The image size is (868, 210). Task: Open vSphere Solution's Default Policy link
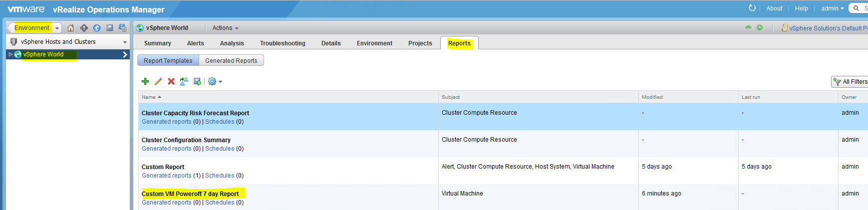(x=828, y=28)
